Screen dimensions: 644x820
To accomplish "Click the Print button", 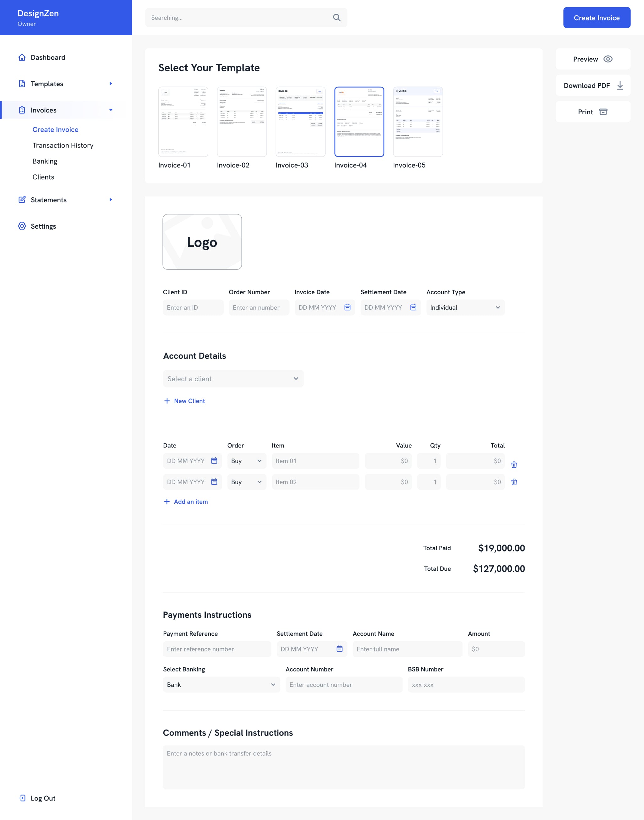I will coord(593,112).
